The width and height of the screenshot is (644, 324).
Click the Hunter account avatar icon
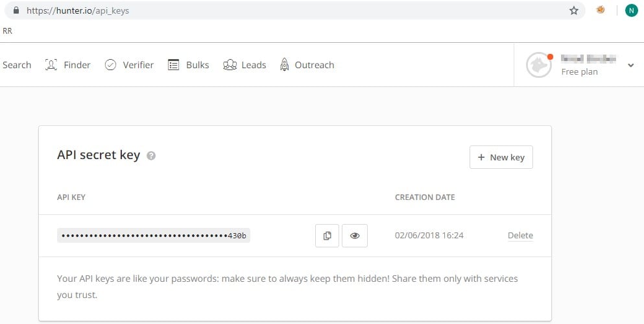click(538, 65)
